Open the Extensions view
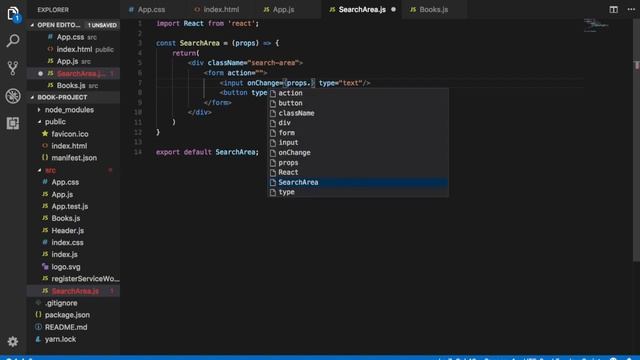The width and height of the screenshot is (640, 360). click(x=13, y=123)
